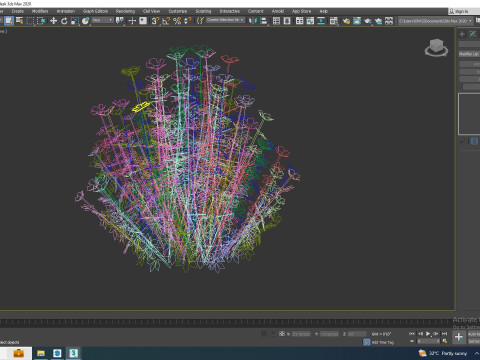Click Add Time Tag label
480x360 pixels.
tap(383, 342)
